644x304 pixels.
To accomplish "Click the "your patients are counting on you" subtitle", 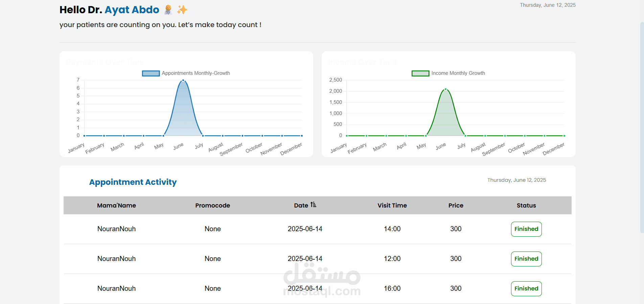I will (x=160, y=25).
